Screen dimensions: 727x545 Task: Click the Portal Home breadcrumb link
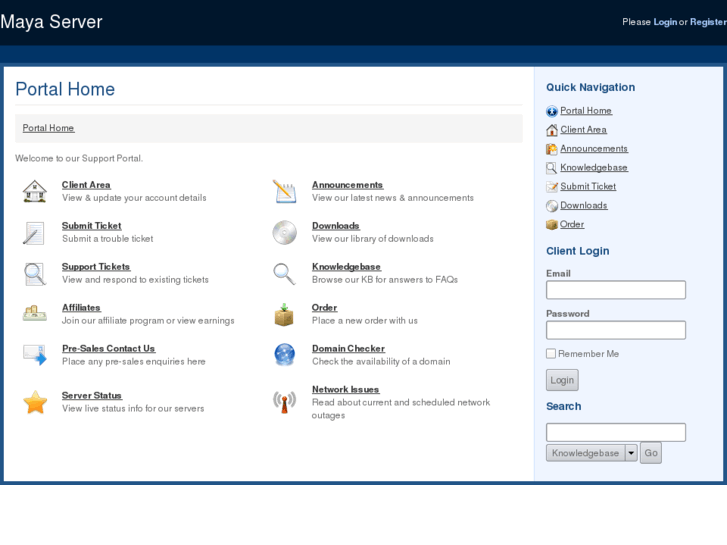48,128
